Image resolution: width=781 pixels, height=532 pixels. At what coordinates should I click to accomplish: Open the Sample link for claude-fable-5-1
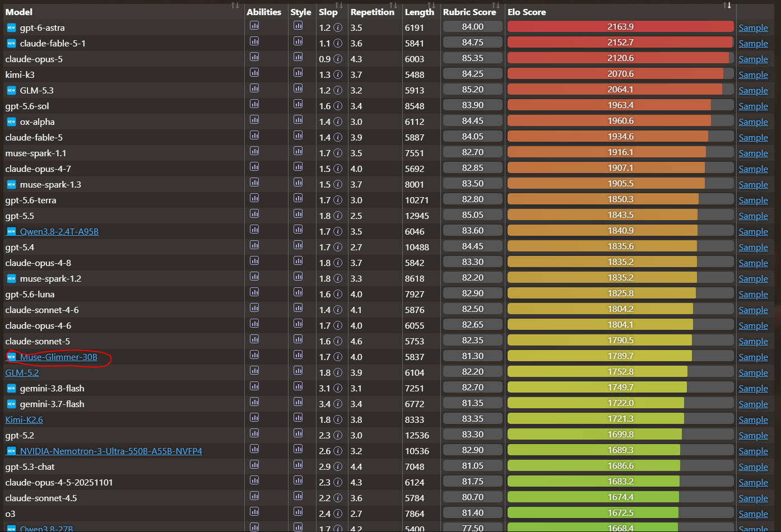753,43
